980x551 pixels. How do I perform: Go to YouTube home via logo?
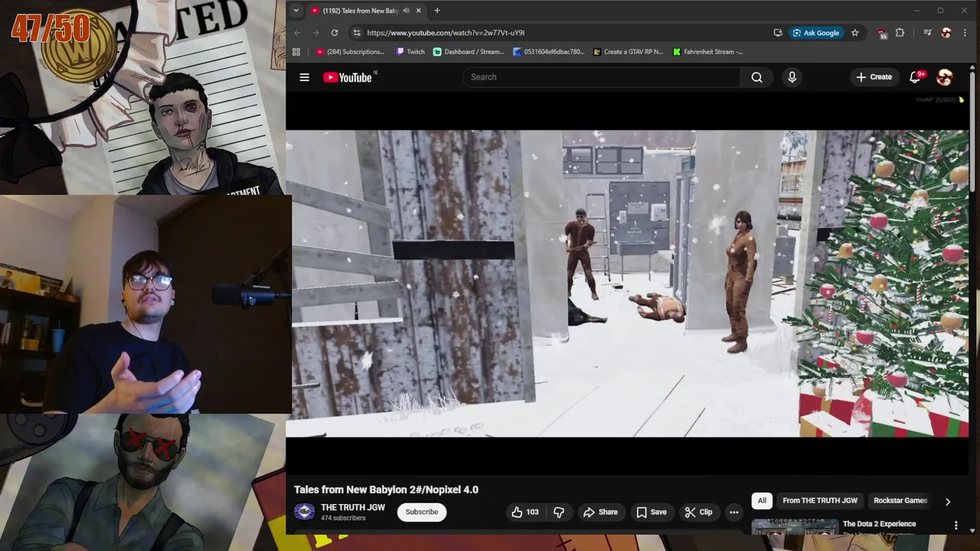click(x=348, y=77)
